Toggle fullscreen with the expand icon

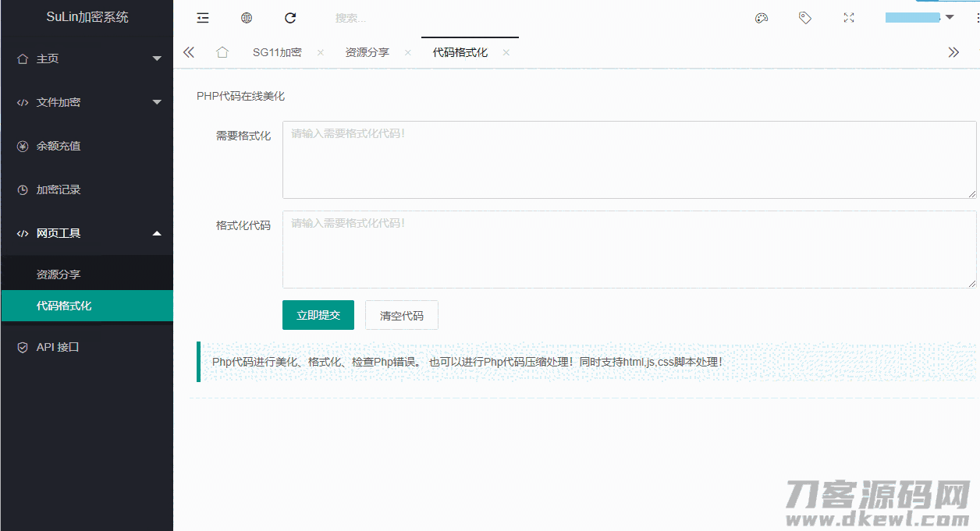(x=849, y=18)
